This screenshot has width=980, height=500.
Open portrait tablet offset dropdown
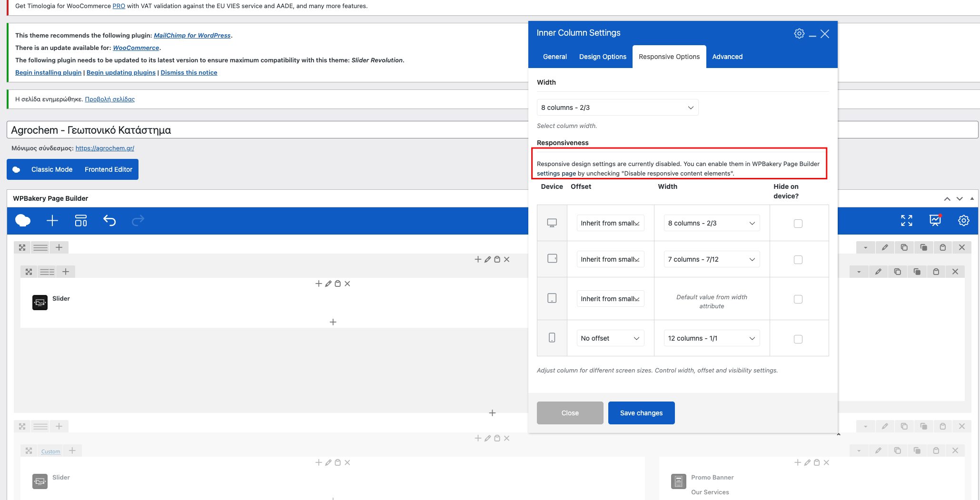[x=610, y=299]
